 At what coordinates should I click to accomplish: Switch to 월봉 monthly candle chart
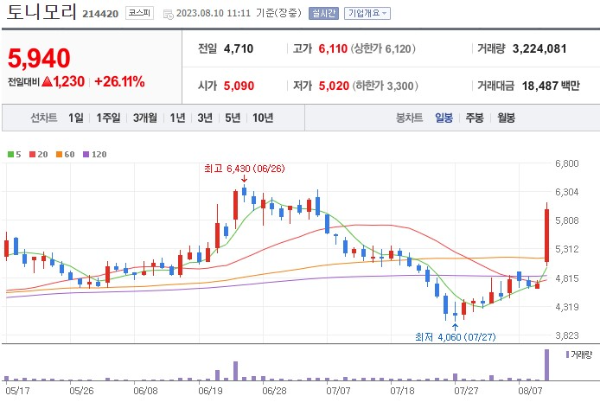pos(506,118)
